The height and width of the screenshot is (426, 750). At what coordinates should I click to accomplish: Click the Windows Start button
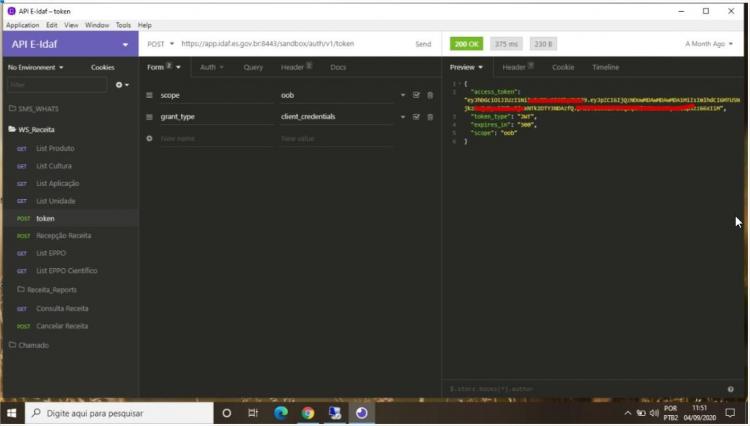click(x=12, y=413)
